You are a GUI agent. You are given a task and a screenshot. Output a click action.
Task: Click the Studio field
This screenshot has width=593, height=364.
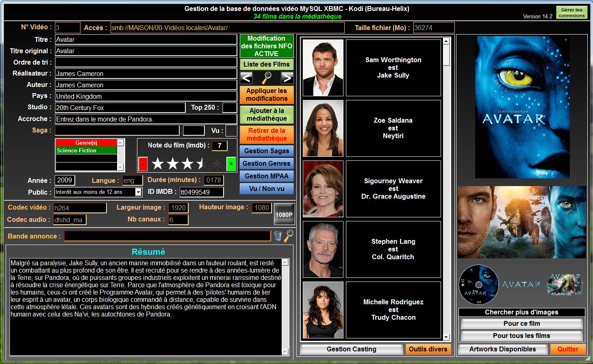(x=120, y=108)
